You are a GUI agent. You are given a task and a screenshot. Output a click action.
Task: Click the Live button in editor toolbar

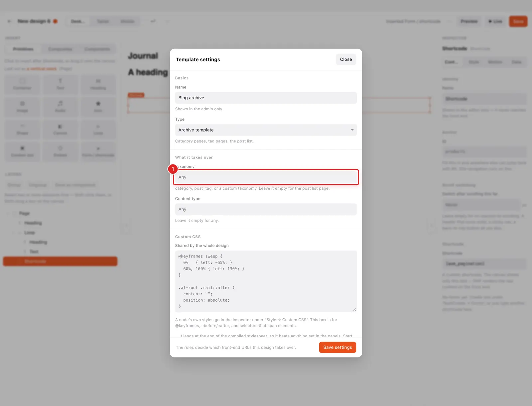click(x=495, y=21)
